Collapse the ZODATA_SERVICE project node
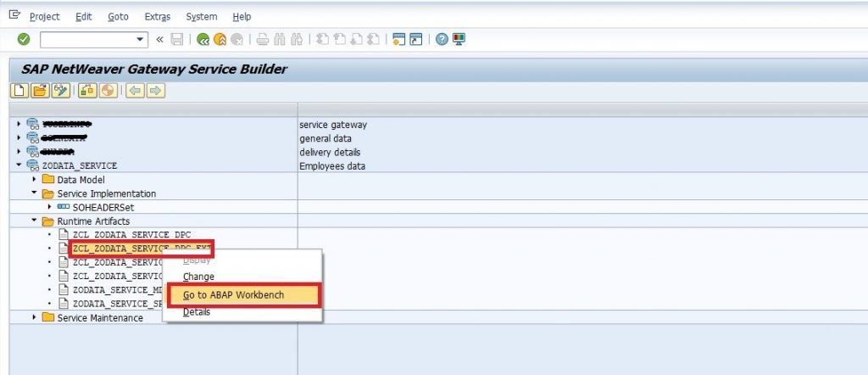Viewport: 868px width, 375px height. click(19, 165)
